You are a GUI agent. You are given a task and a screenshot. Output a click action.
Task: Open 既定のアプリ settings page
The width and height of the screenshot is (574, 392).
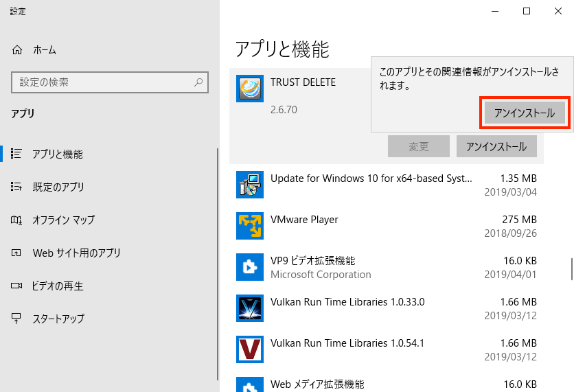pos(58,187)
